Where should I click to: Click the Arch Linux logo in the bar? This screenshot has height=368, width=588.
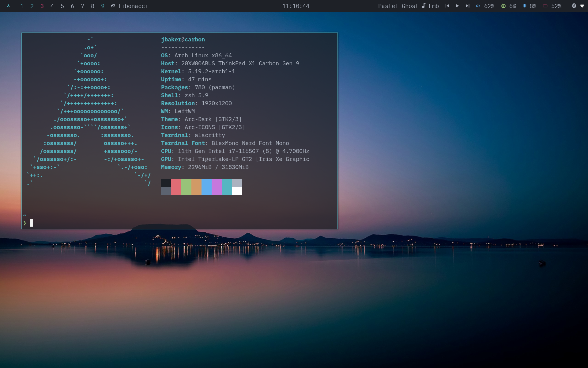pos(8,6)
